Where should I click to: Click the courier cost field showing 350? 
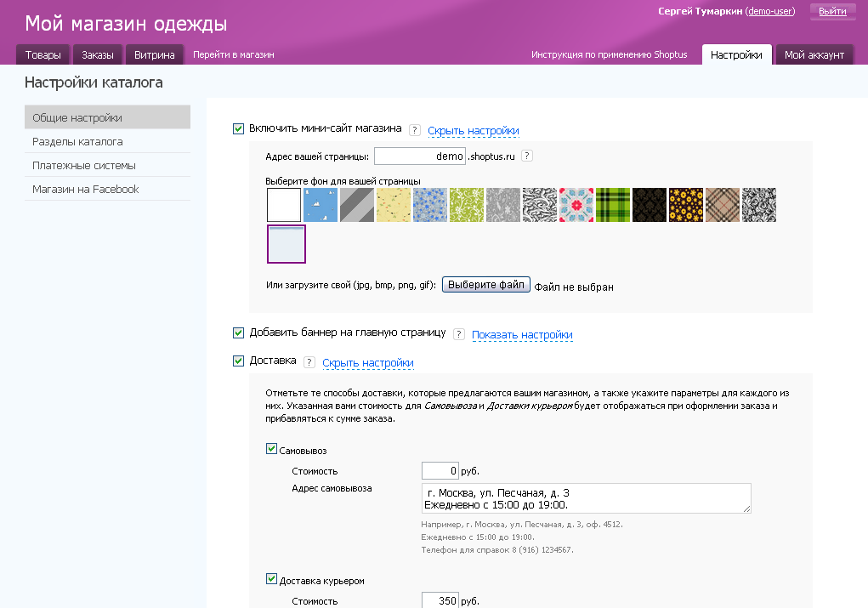click(440, 600)
